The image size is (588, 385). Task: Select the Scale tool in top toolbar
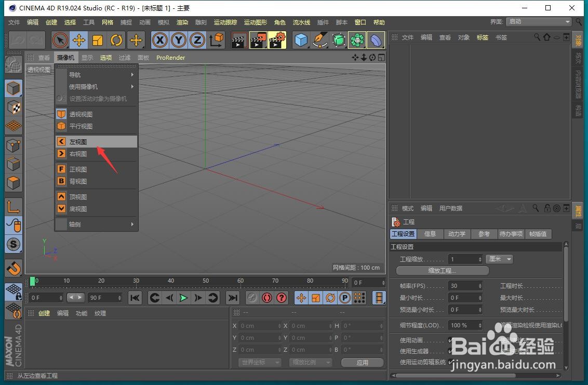point(98,40)
